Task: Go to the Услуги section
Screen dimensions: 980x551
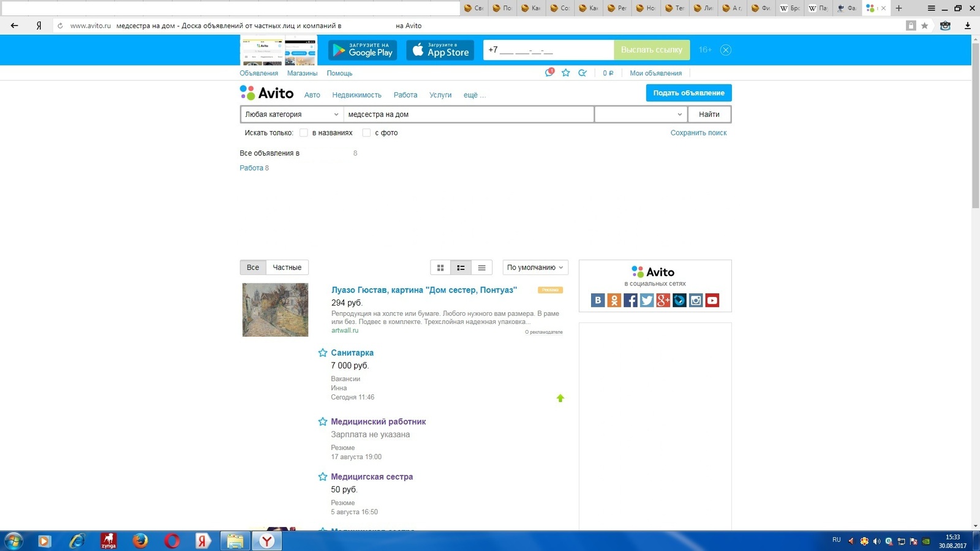Action: point(440,95)
